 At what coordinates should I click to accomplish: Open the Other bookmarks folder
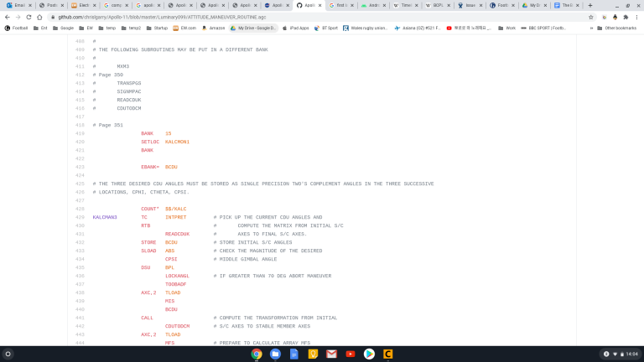point(617,28)
